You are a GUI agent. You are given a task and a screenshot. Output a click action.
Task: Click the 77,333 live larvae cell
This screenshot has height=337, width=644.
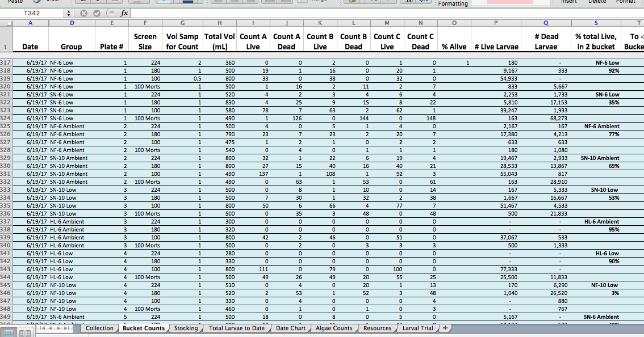[496, 269]
